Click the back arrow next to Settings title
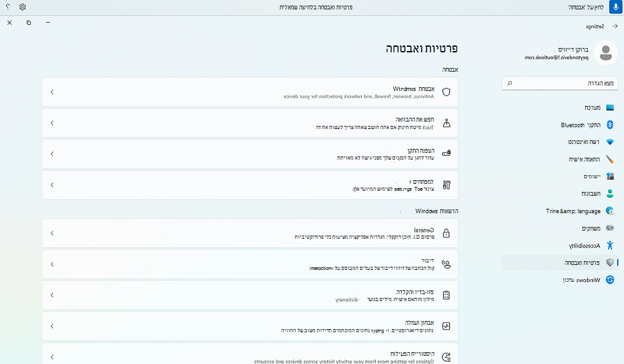This screenshot has width=624, height=364. tap(615, 26)
